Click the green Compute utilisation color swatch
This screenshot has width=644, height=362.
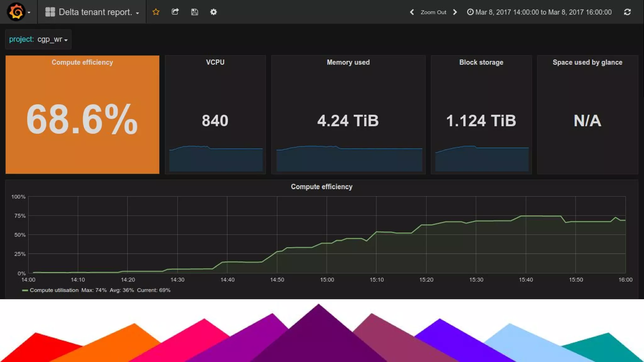(x=25, y=290)
